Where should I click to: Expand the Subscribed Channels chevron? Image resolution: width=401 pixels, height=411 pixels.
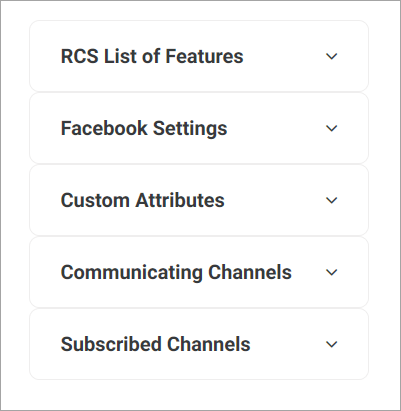tap(331, 344)
